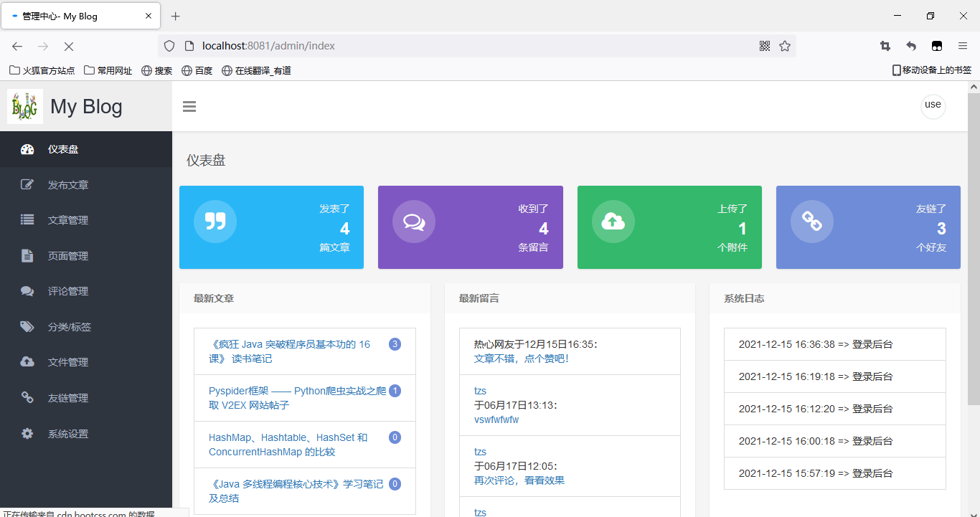Click the 发布文章 pencil-edit icon
This screenshot has height=517, width=980.
(x=27, y=185)
